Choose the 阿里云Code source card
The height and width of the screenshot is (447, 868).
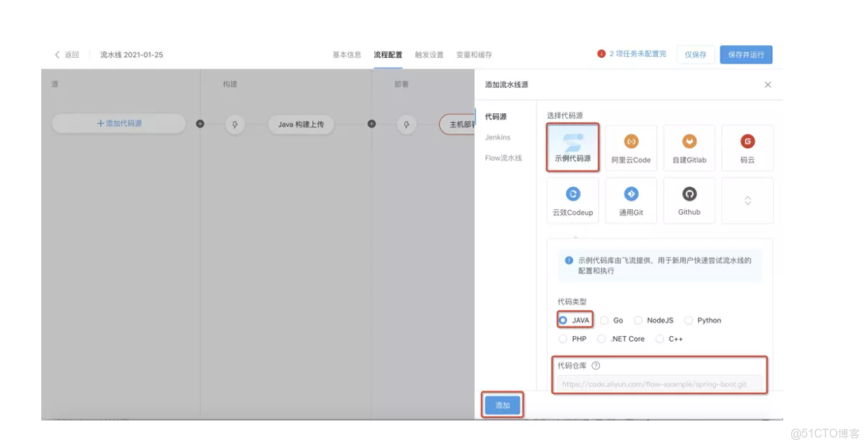click(x=631, y=147)
